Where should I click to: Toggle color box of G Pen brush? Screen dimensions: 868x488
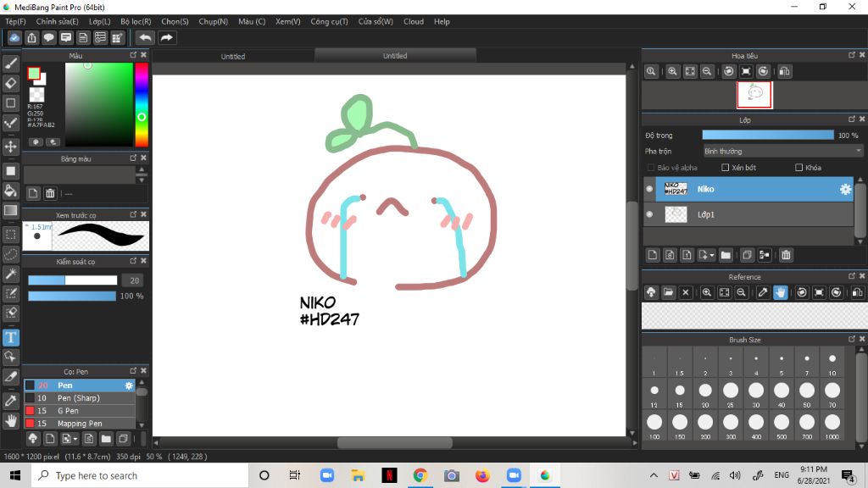coord(30,411)
